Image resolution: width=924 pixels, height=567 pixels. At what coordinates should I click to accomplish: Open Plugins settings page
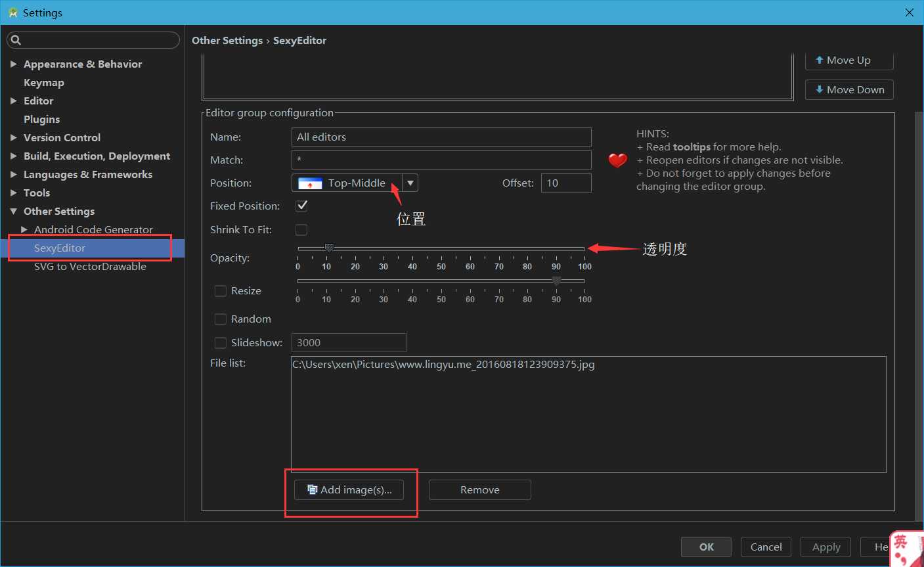(42, 119)
